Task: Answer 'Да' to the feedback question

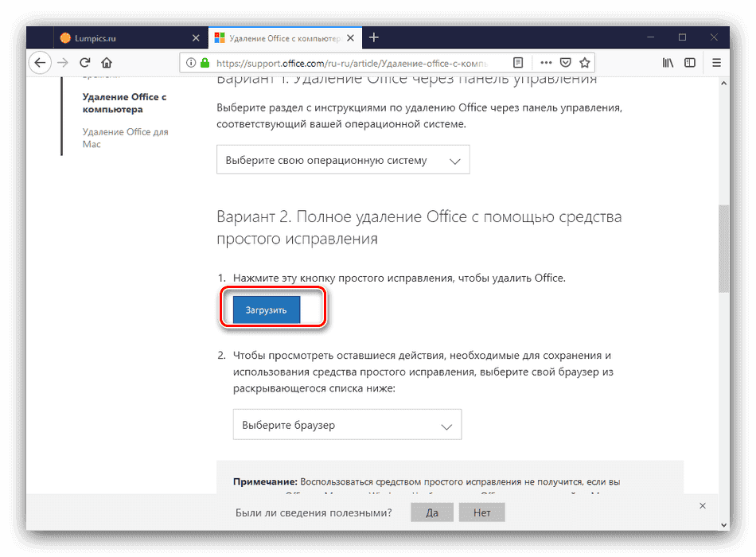Action: [x=431, y=512]
